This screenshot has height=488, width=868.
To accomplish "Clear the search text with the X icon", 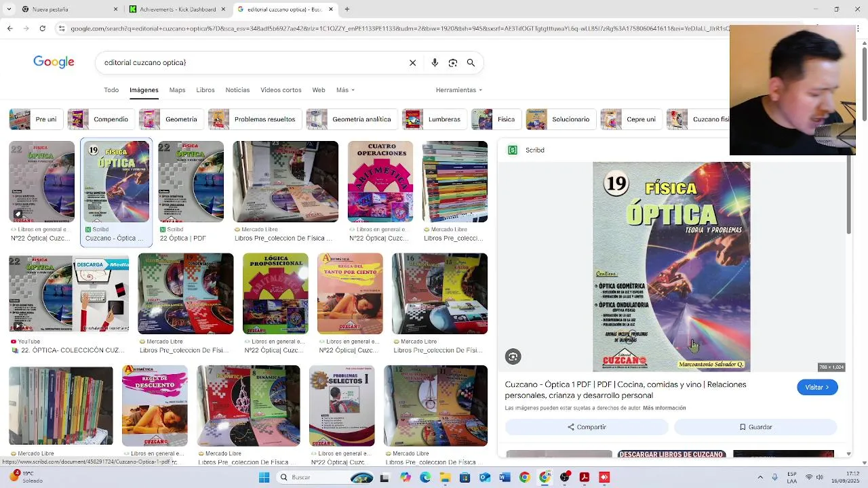I will 412,62.
